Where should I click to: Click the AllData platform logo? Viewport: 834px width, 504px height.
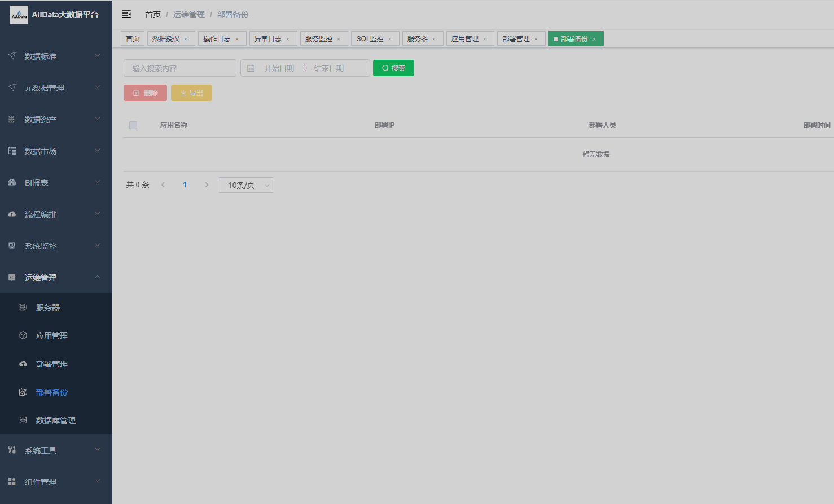pos(19,15)
